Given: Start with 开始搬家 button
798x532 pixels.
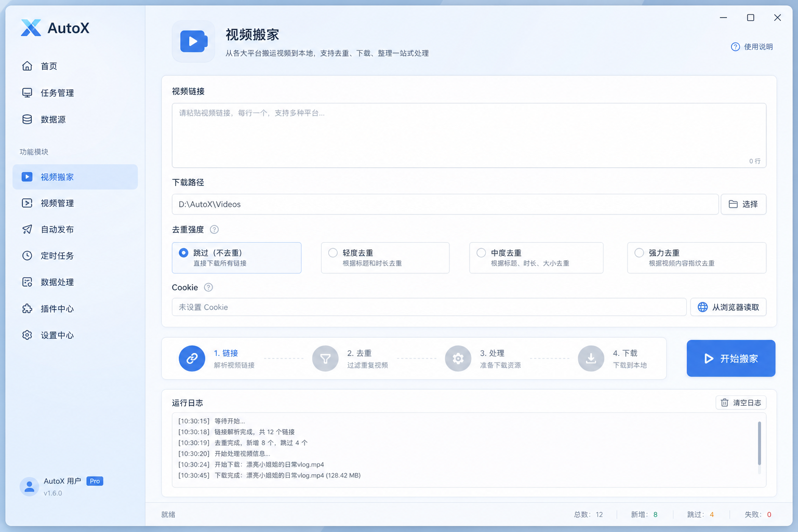Looking at the screenshot, I should point(731,358).
